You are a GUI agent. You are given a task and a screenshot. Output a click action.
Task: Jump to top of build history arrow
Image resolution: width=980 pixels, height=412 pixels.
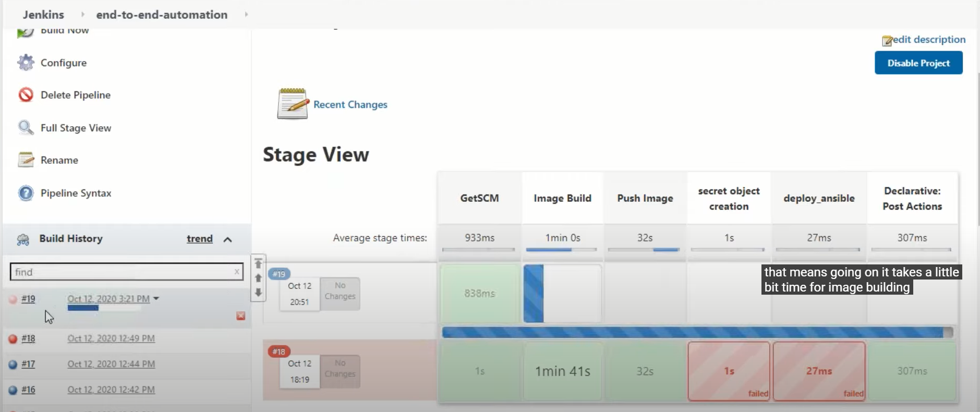[258, 263]
